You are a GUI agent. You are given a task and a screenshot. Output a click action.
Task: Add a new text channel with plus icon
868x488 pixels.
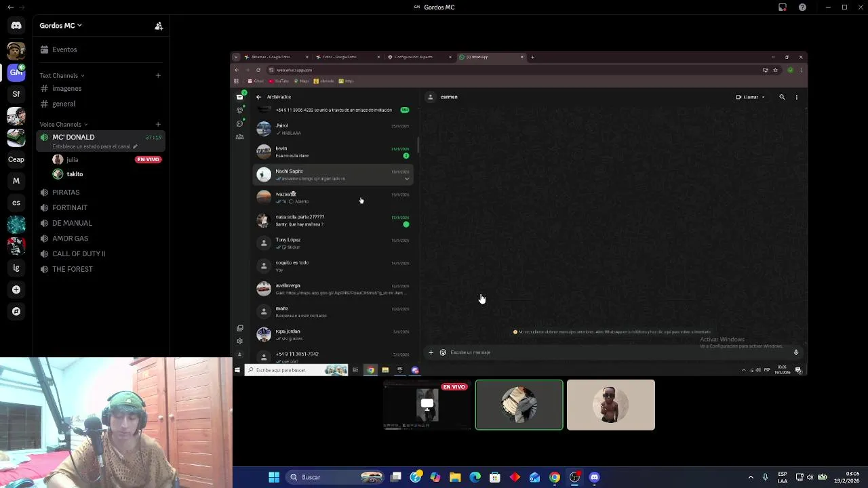(158, 75)
